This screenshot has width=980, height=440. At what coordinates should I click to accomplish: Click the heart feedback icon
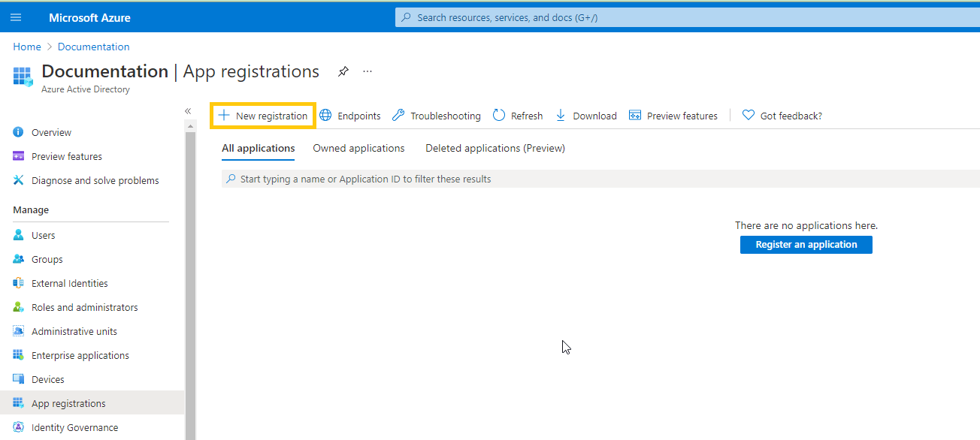749,116
